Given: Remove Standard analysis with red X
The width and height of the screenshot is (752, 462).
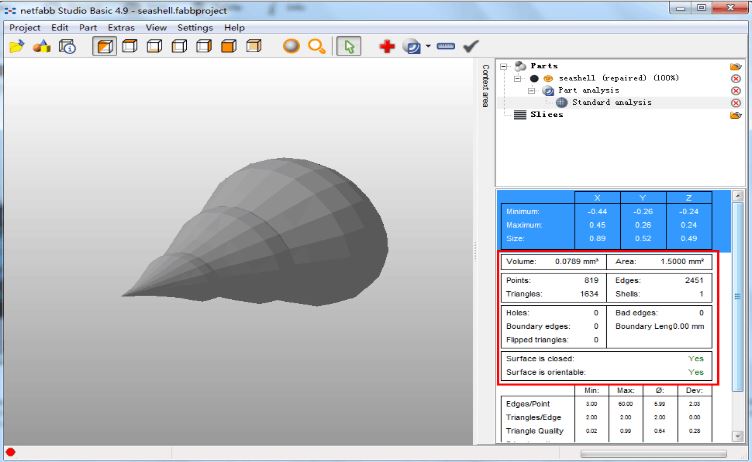Looking at the screenshot, I should 735,103.
